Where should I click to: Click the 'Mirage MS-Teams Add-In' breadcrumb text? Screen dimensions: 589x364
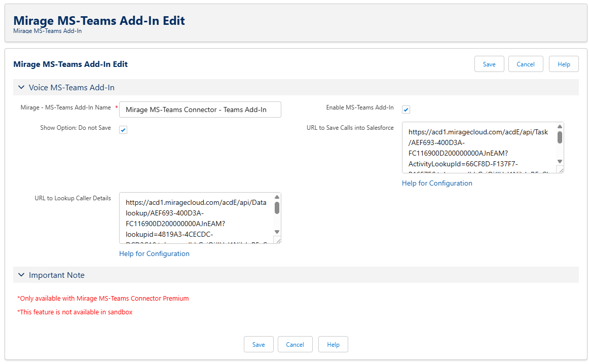pyautogui.click(x=47, y=31)
